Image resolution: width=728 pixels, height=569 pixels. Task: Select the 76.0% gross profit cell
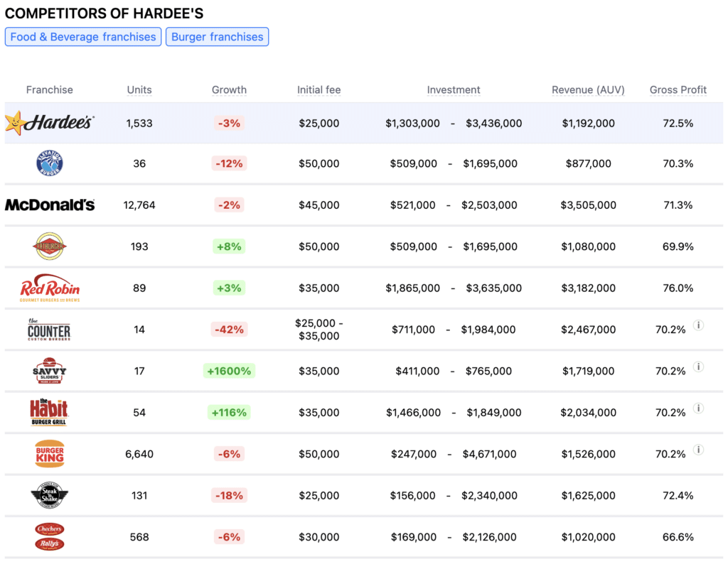(678, 288)
